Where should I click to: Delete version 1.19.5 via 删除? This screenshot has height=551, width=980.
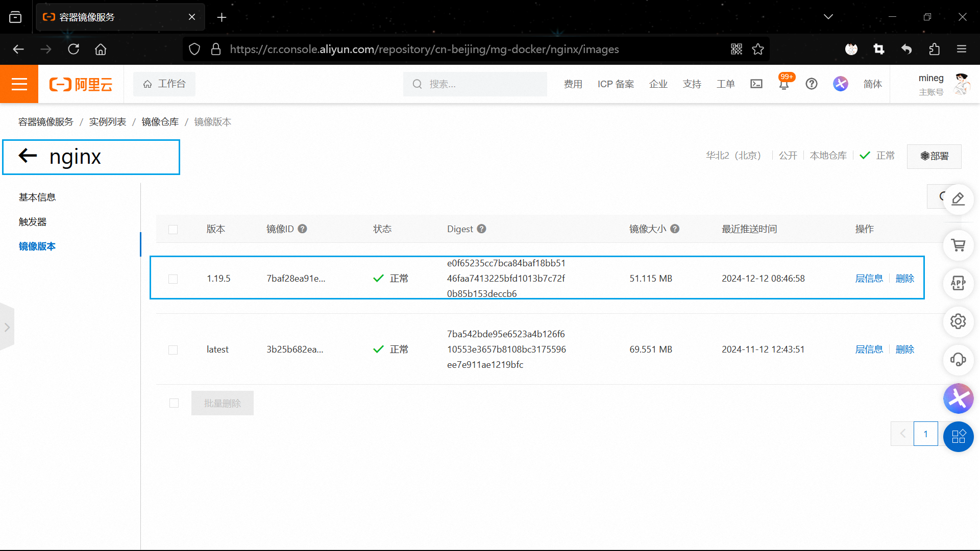[905, 279]
